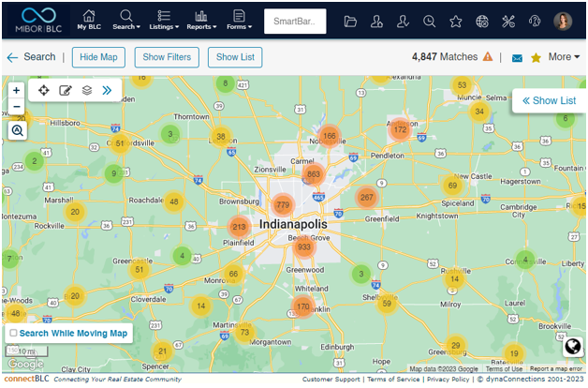Expand the Forms dropdown menu
Viewport: 588px width, 388px height.
point(239,21)
